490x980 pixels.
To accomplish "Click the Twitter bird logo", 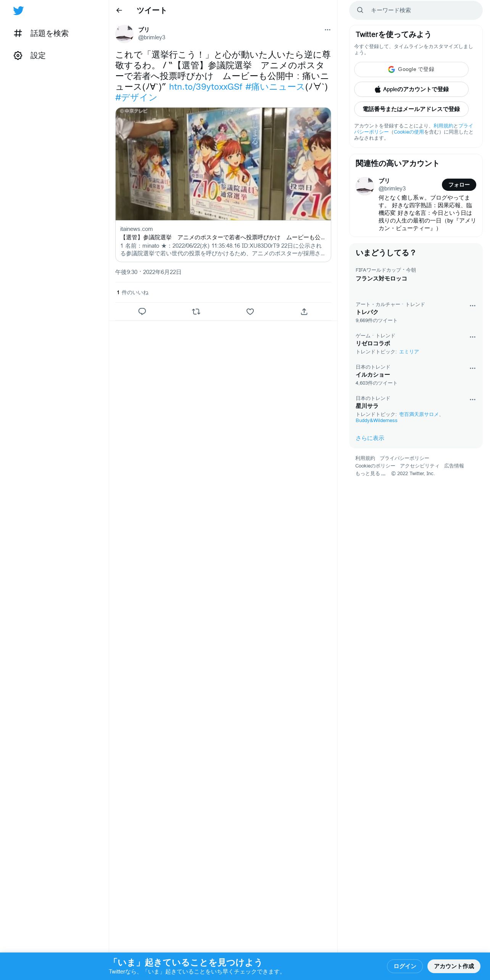I will 18,11.
